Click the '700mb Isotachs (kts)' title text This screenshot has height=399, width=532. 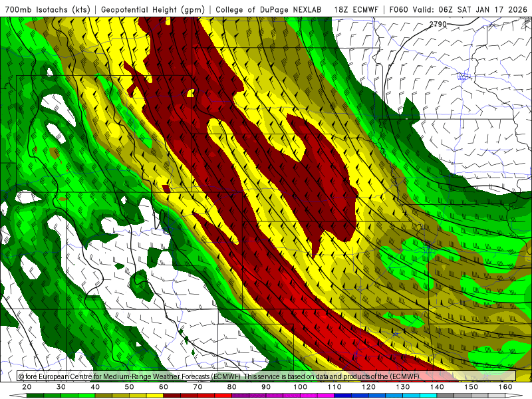tap(47, 9)
